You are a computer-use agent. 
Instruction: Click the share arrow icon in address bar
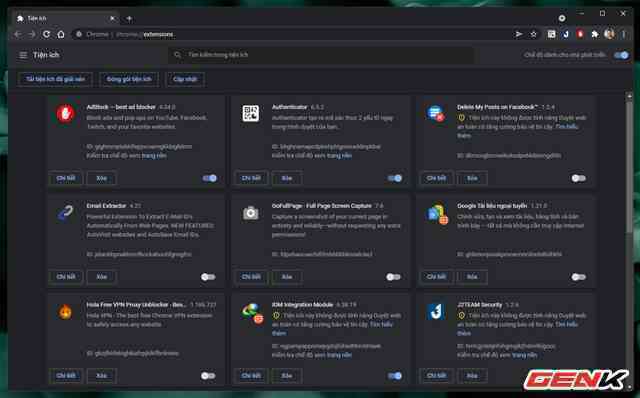pos(519,34)
